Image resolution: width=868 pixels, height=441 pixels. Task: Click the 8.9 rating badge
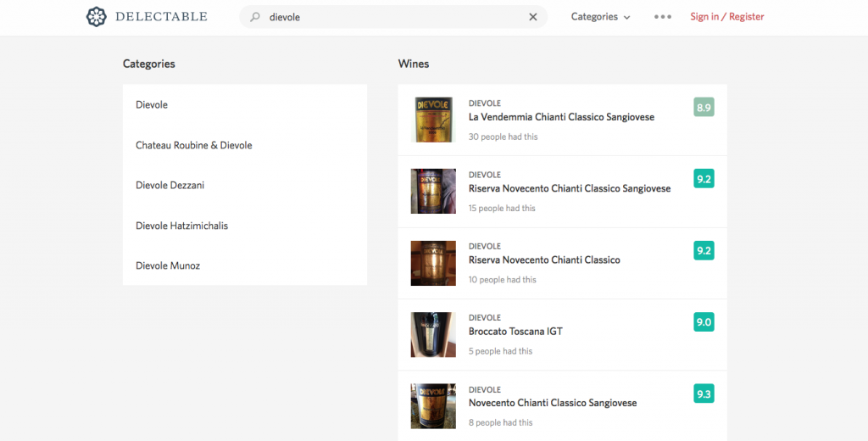(704, 107)
